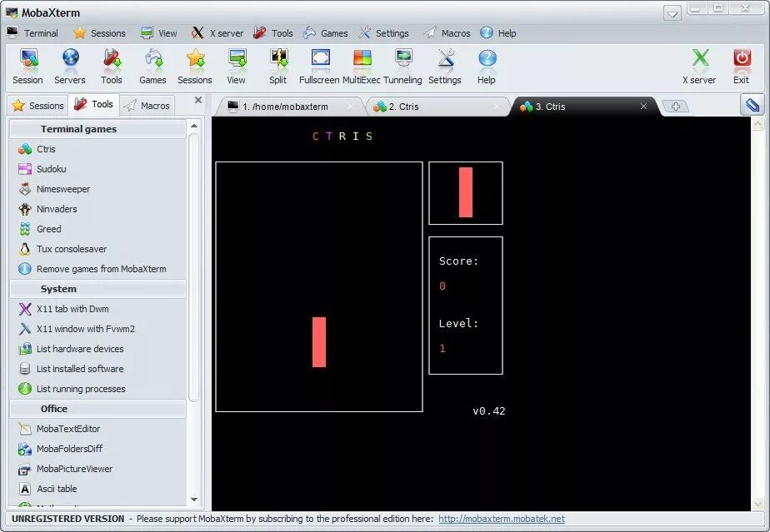770x532 pixels.
Task: Collapse the Terminal games section header
Action: (97, 129)
